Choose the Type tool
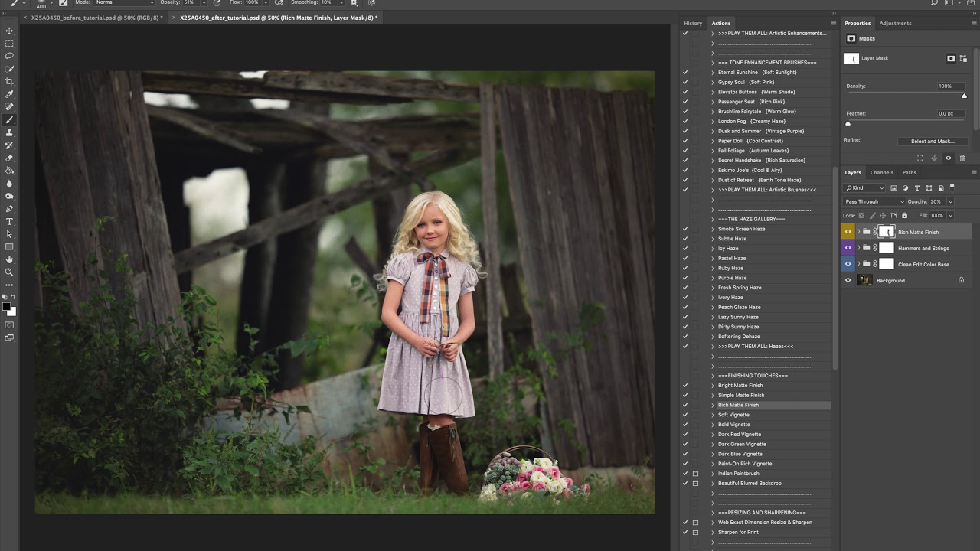Screen dimensions: 980x551 click(9, 221)
